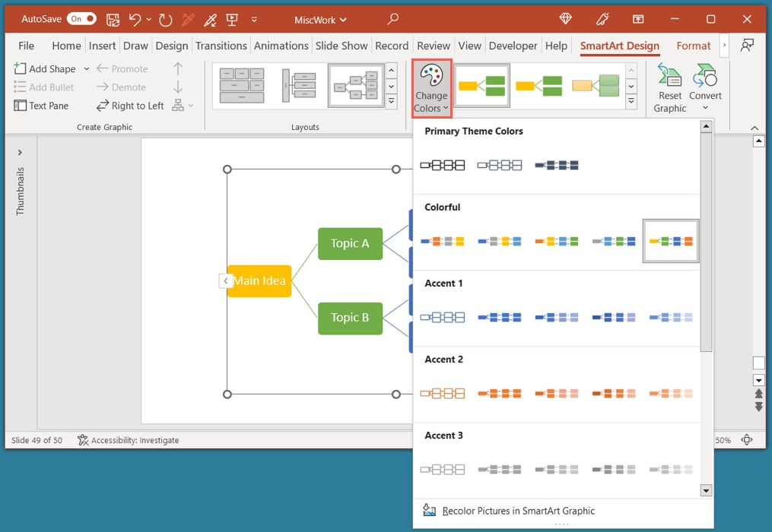772x532 pixels.
Task: Open the File tab
Action: point(26,46)
